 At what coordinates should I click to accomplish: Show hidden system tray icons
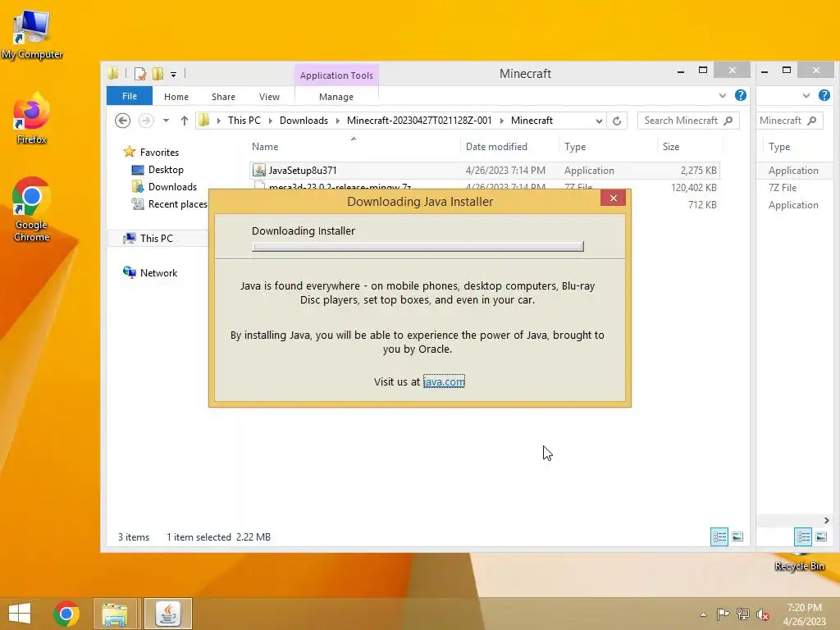click(x=703, y=614)
